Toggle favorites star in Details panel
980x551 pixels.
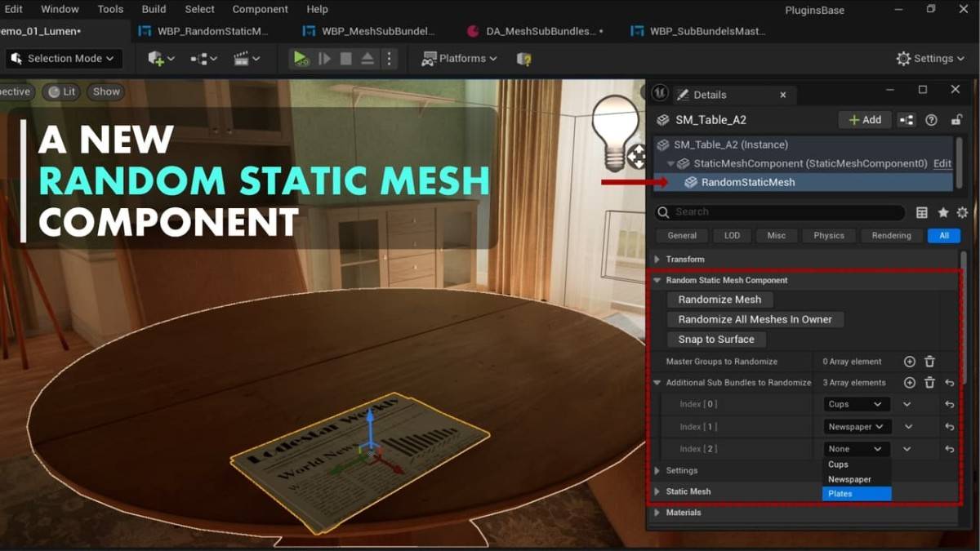[943, 212]
